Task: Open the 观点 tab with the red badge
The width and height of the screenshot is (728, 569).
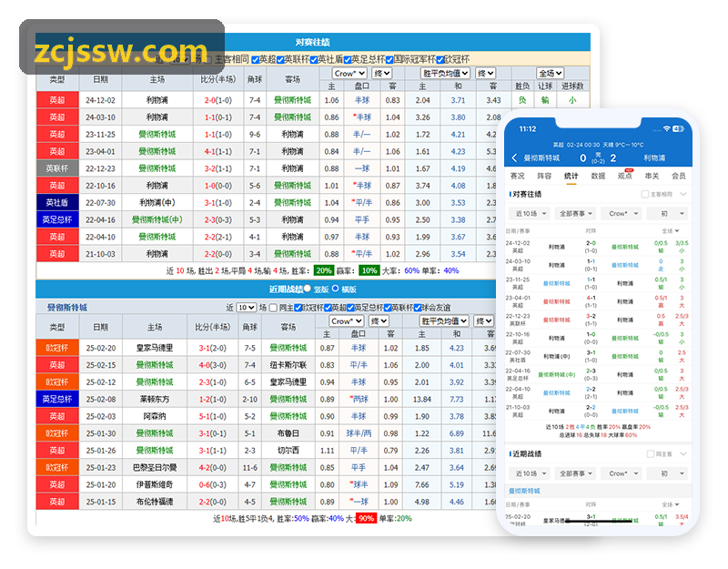Action: point(625,176)
